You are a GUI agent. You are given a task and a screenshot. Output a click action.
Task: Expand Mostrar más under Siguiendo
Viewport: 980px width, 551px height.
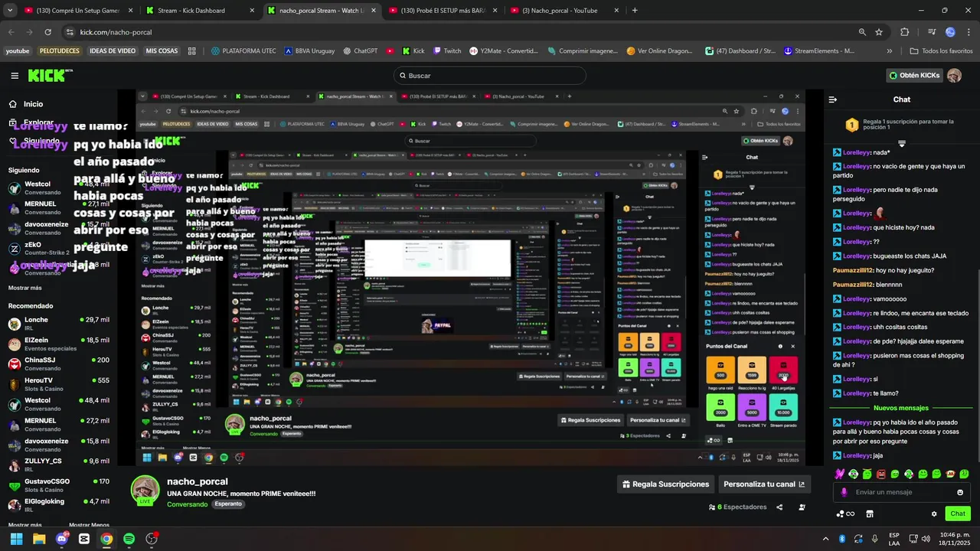coord(25,288)
